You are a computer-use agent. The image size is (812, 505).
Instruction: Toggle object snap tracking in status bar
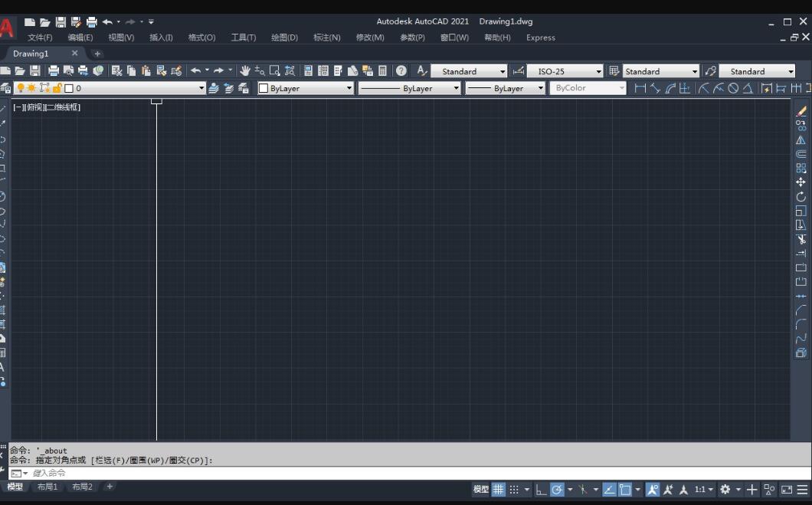coord(610,489)
